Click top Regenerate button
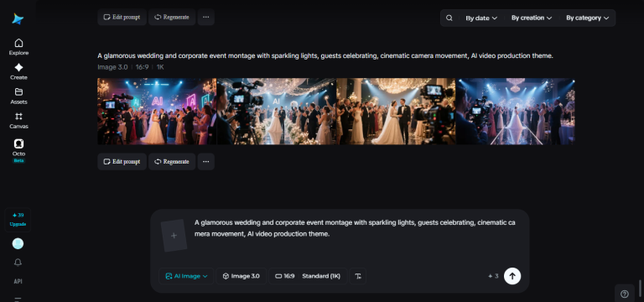The height and width of the screenshot is (302, 644). [x=172, y=18]
